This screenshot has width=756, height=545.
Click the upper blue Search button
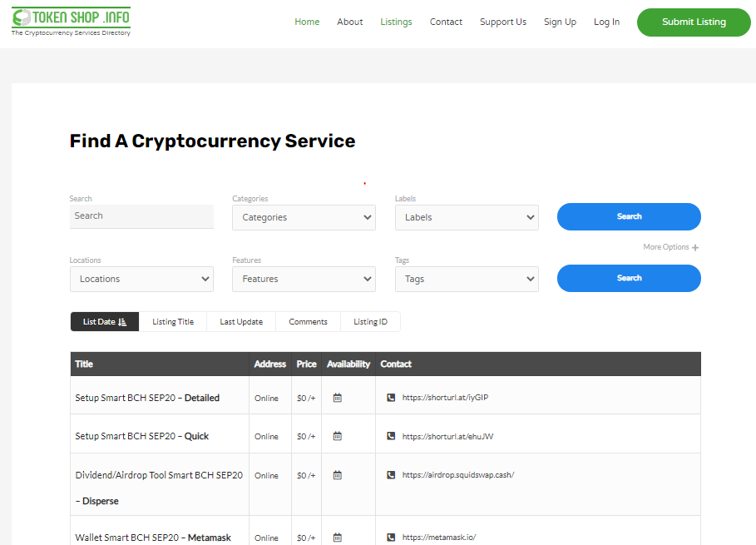630,216
